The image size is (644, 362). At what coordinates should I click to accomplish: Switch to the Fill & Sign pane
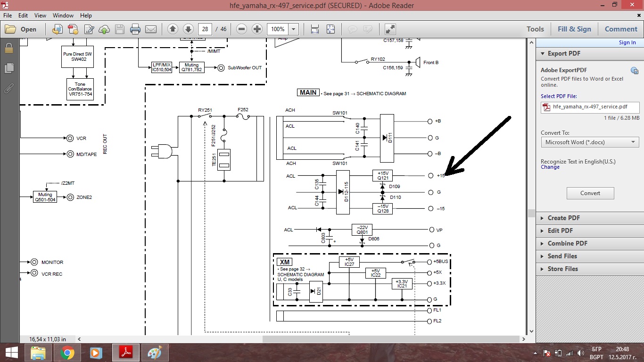pyautogui.click(x=574, y=29)
